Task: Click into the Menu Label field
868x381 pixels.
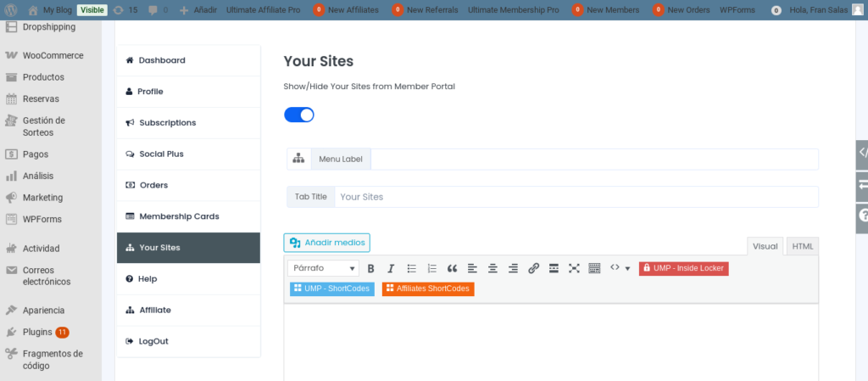Action: 594,159
